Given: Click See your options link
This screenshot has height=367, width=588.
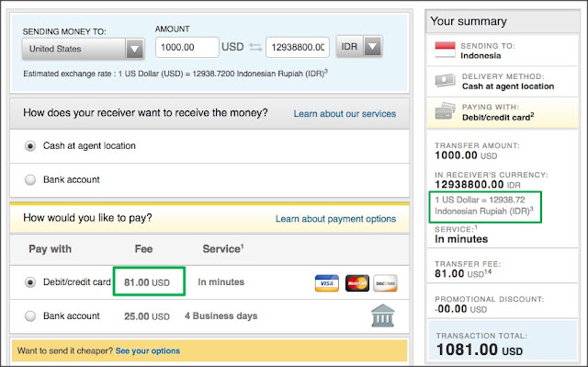Looking at the screenshot, I should 148,350.
